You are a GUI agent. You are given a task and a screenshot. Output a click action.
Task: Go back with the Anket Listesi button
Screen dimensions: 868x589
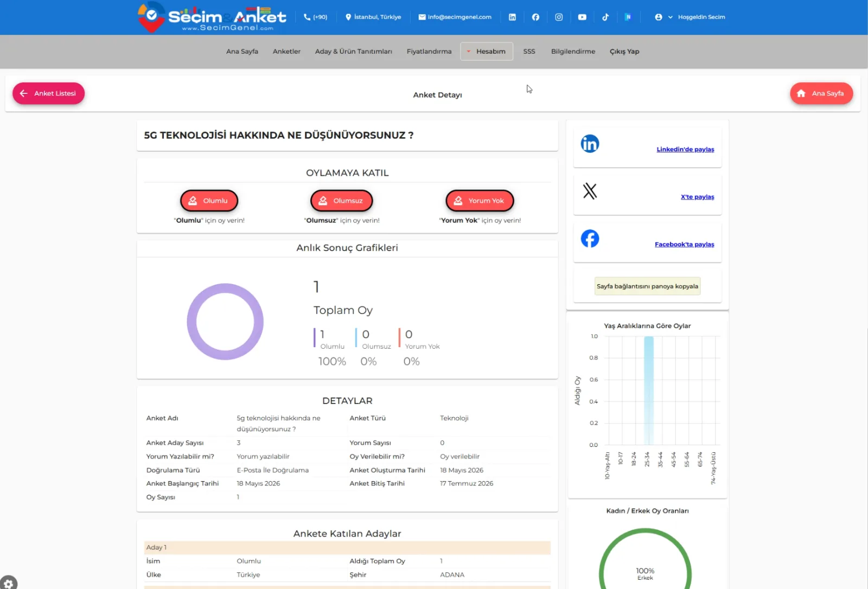[x=48, y=93]
